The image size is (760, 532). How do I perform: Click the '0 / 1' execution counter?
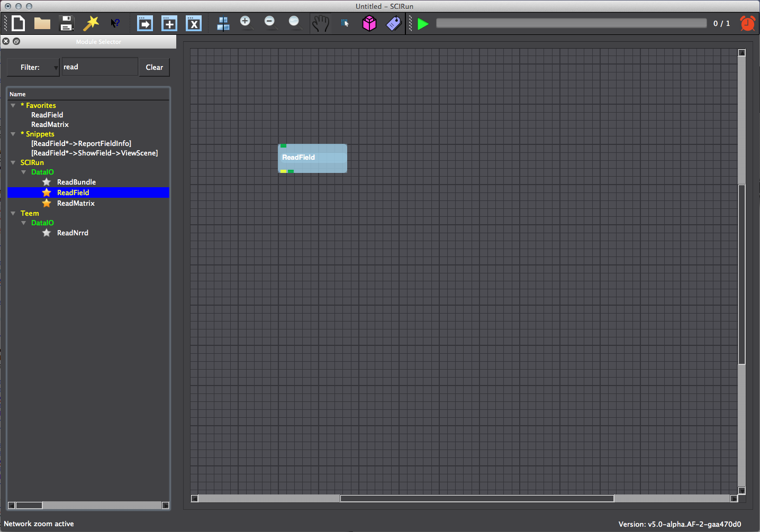[x=721, y=23]
